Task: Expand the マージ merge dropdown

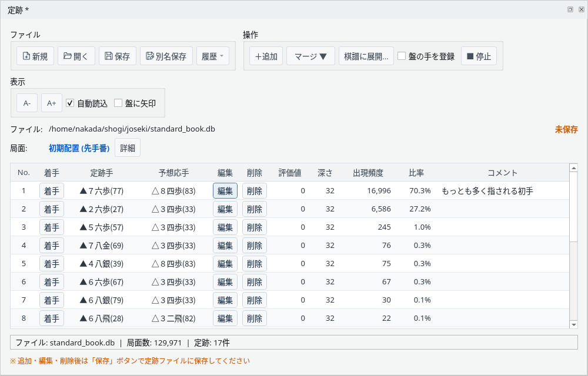Action: point(310,56)
